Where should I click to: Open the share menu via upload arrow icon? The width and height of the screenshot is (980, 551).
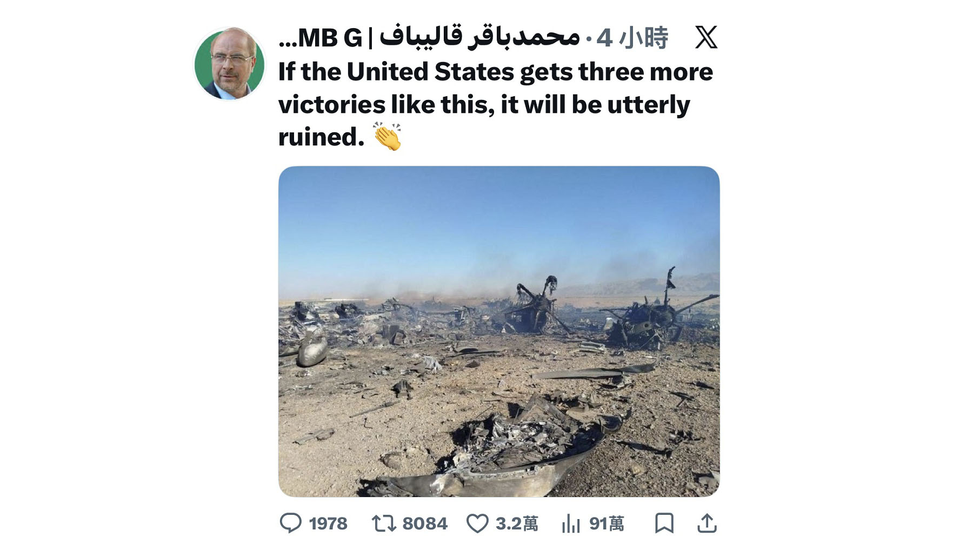click(x=707, y=523)
